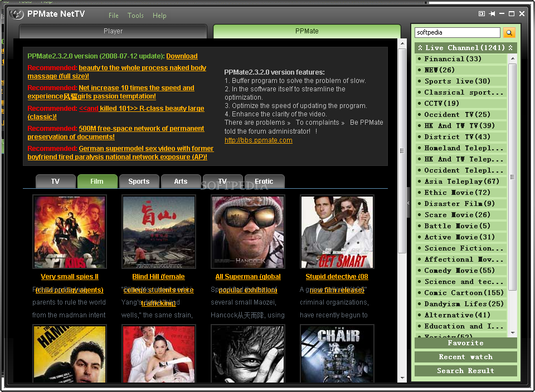The height and width of the screenshot is (392, 535).
Task: Click the PPMate NetTV logo icon
Action: coord(17,14)
